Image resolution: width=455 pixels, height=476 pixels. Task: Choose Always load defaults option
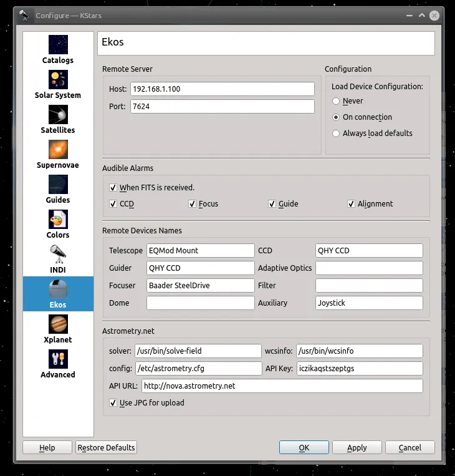point(373,134)
